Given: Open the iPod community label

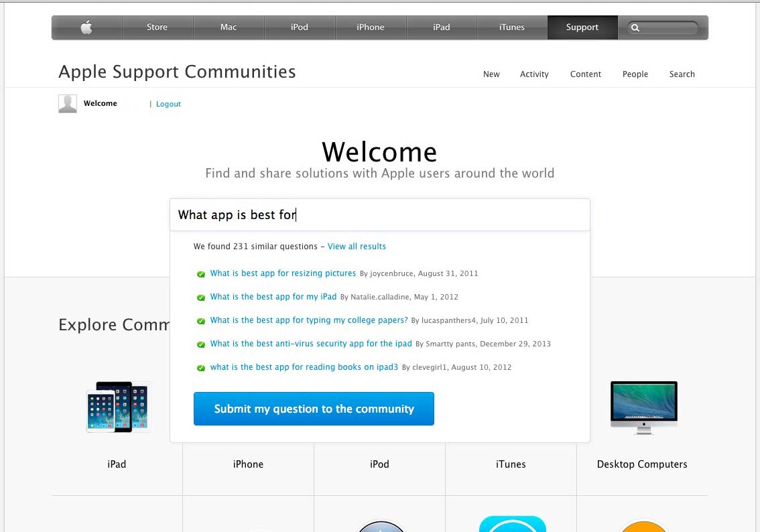Looking at the screenshot, I should [x=379, y=464].
